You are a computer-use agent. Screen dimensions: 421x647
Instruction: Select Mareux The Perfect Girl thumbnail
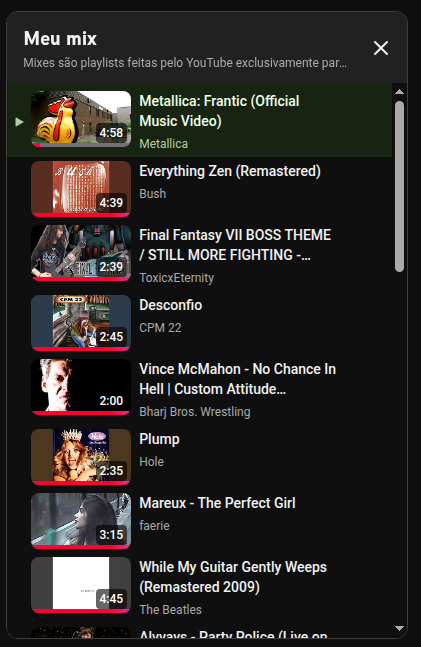(81, 521)
